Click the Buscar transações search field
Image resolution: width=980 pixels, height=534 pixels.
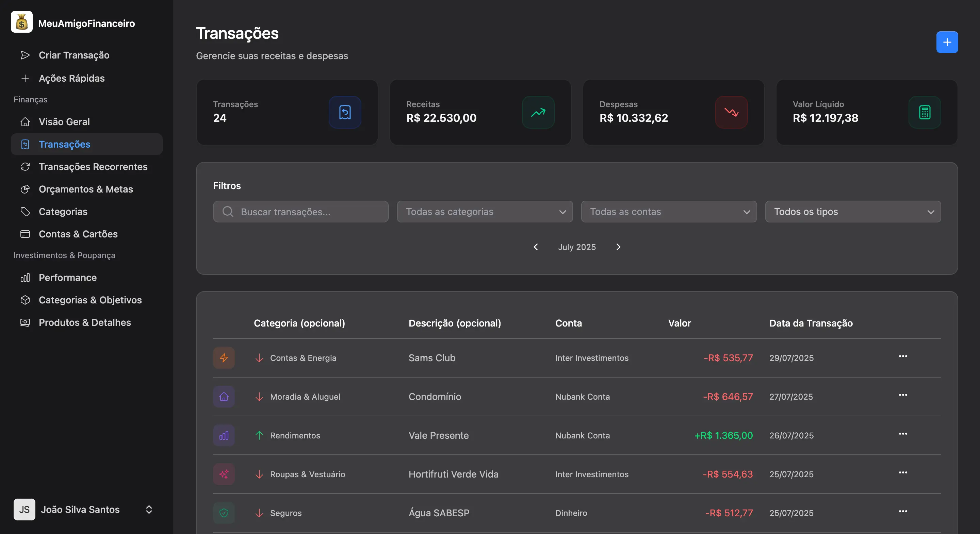point(300,212)
